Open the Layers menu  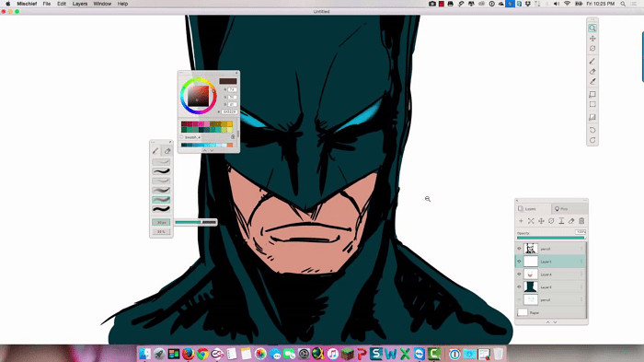point(80,4)
